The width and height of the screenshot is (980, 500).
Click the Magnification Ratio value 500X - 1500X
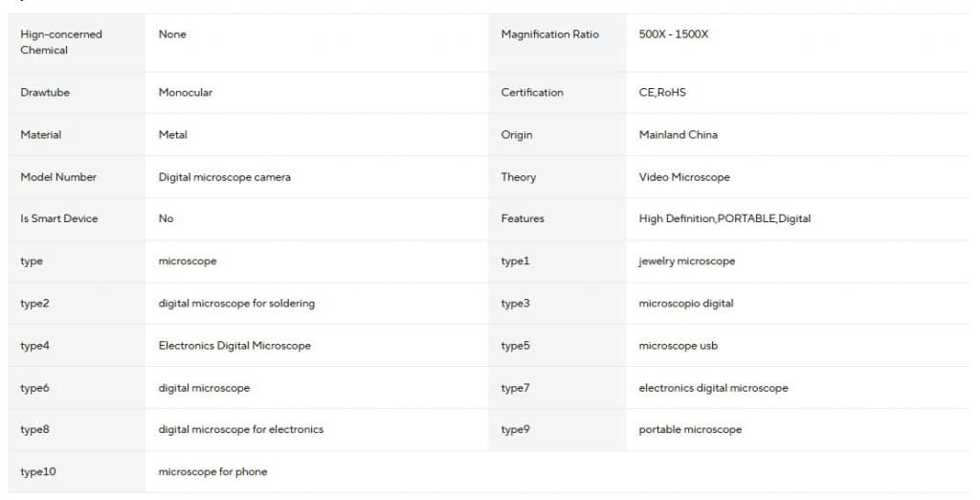pyautogui.click(x=673, y=34)
